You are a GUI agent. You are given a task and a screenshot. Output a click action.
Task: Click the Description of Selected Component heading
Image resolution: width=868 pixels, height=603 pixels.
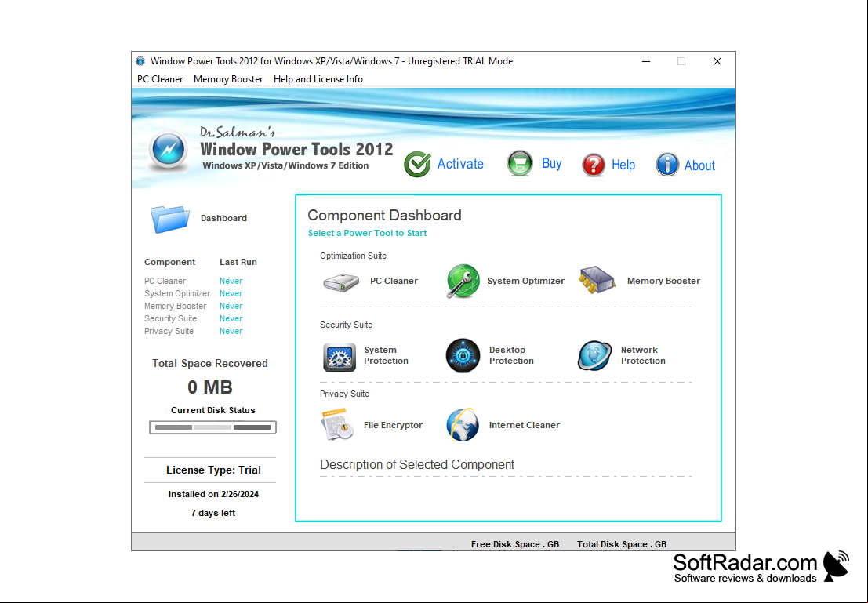417,464
